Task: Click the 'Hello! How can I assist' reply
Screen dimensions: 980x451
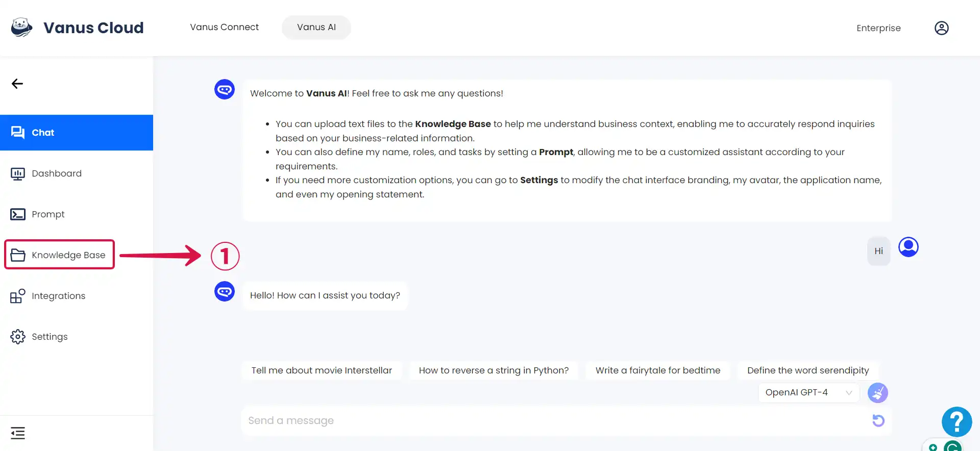Action: click(x=325, y=295)
